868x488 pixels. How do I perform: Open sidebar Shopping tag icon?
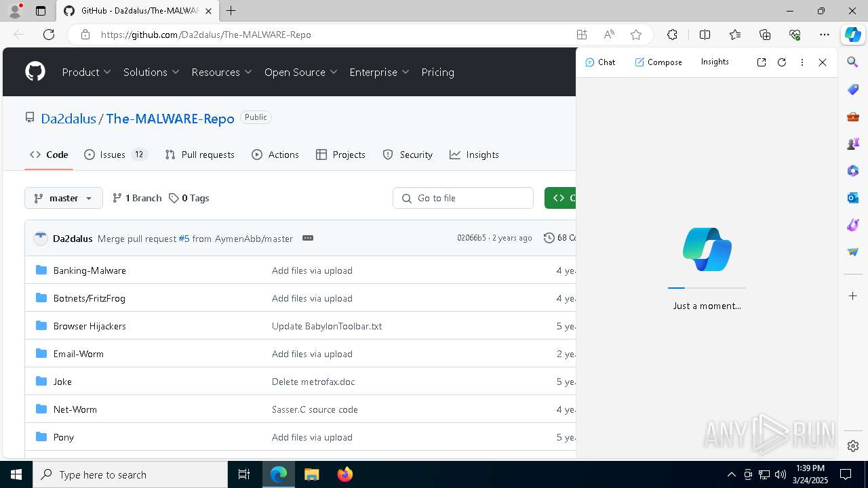click(853, 89)
